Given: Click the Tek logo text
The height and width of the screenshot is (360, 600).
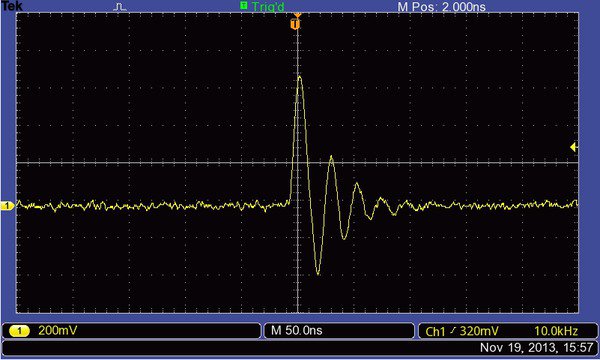Looking at the screenshot, I should tap(12, 5).
